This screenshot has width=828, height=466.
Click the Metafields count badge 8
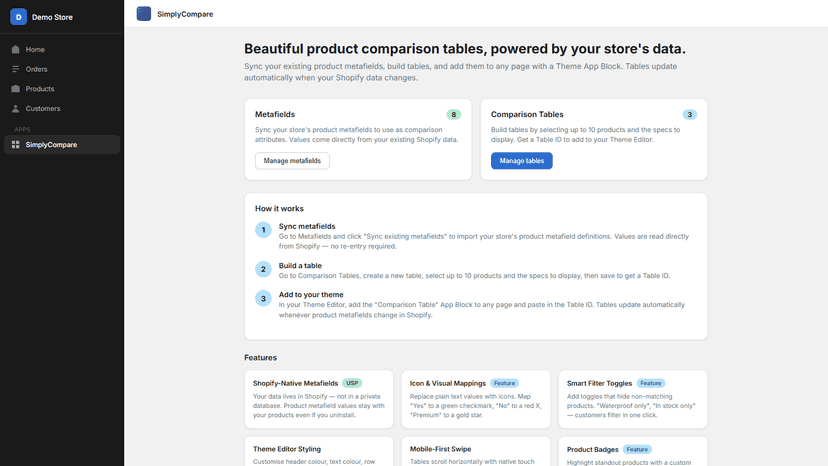[454, 115]
